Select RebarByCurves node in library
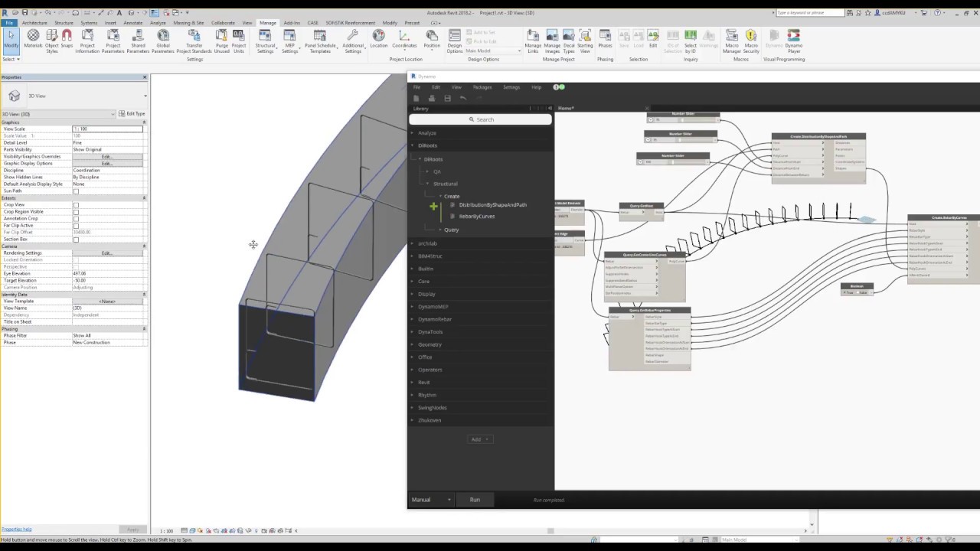The width and height of the screenshot is (980, 551). pyautogui.click(x=476, y=217)
